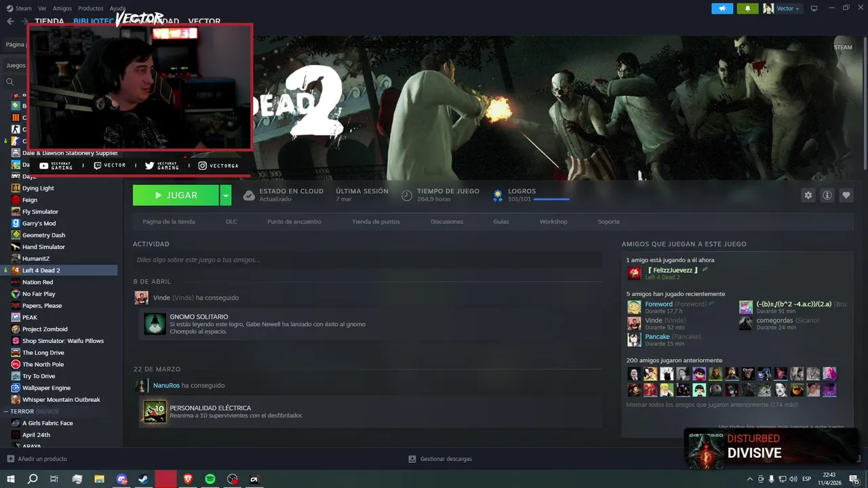Image resolution: width=868 pixels, height=488 pixels.
Task: Open the Soporte tab
Action: pyautogui.click(x=608, y=222)
